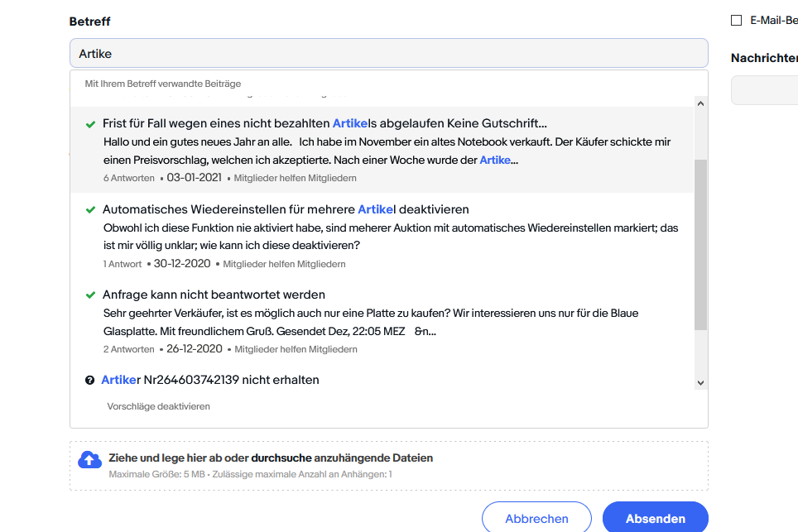Click the Betreff input field containing 'Artike'
798x532 pixels.
coord(389,52)
